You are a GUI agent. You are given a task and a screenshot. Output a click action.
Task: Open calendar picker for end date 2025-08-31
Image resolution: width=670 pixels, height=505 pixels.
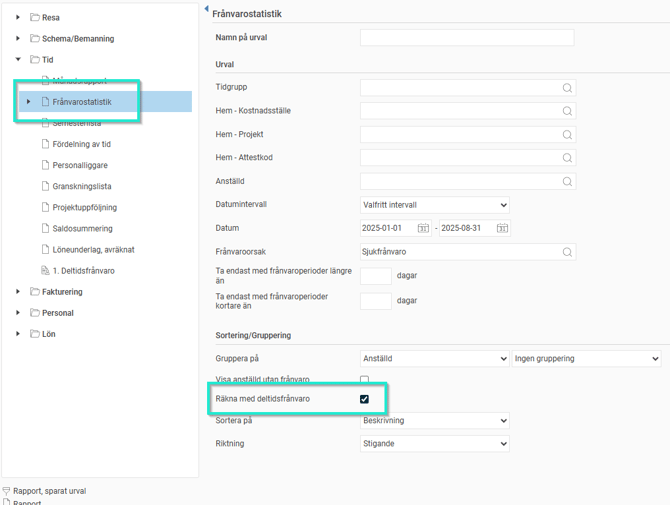pyautogui.click(x=502, y=228)
